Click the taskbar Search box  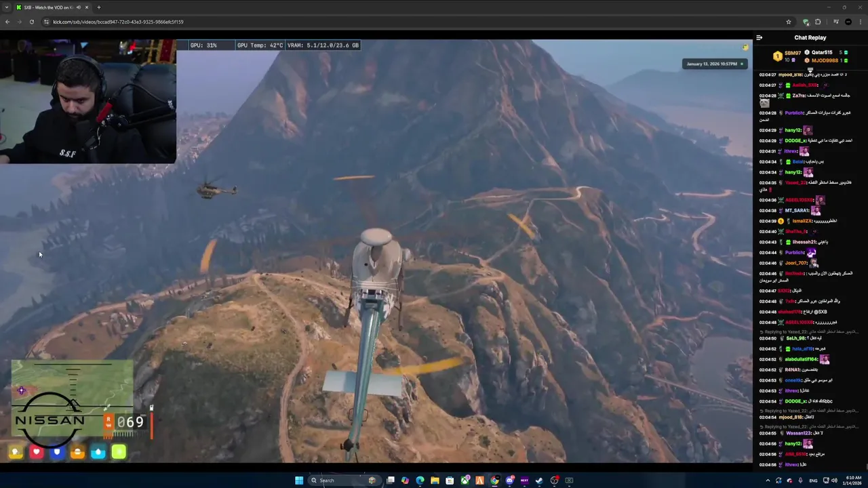tap(343, 481)
